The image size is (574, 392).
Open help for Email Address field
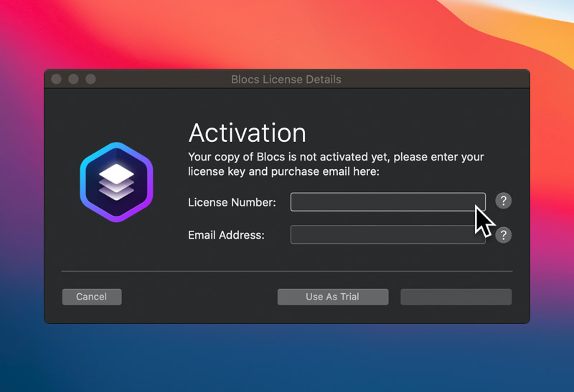(504, 235)
